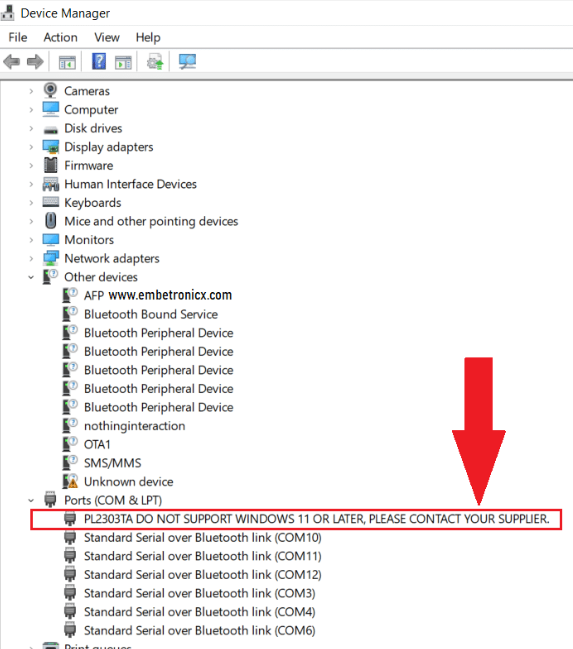Click Update driver software toolbar icon

(155, 62)
